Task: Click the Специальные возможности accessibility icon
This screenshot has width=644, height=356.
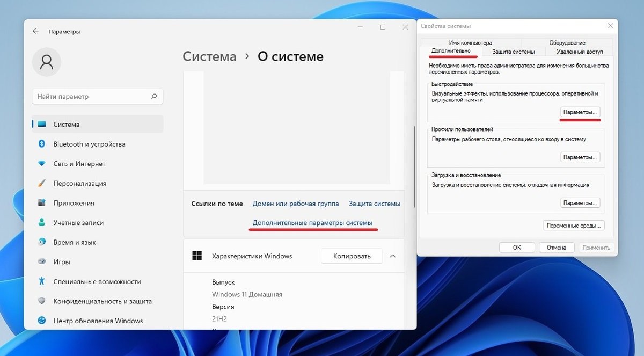Action: pos(42,281)
